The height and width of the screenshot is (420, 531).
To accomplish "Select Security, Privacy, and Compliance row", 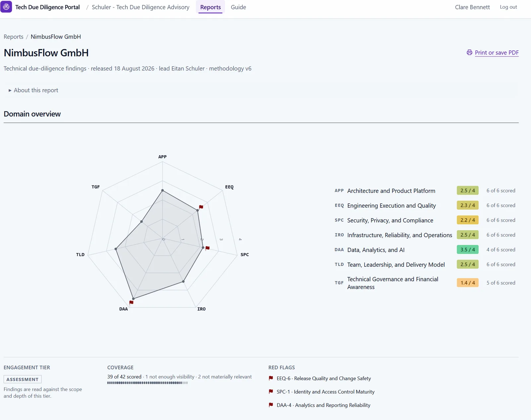I will [425, 220].
